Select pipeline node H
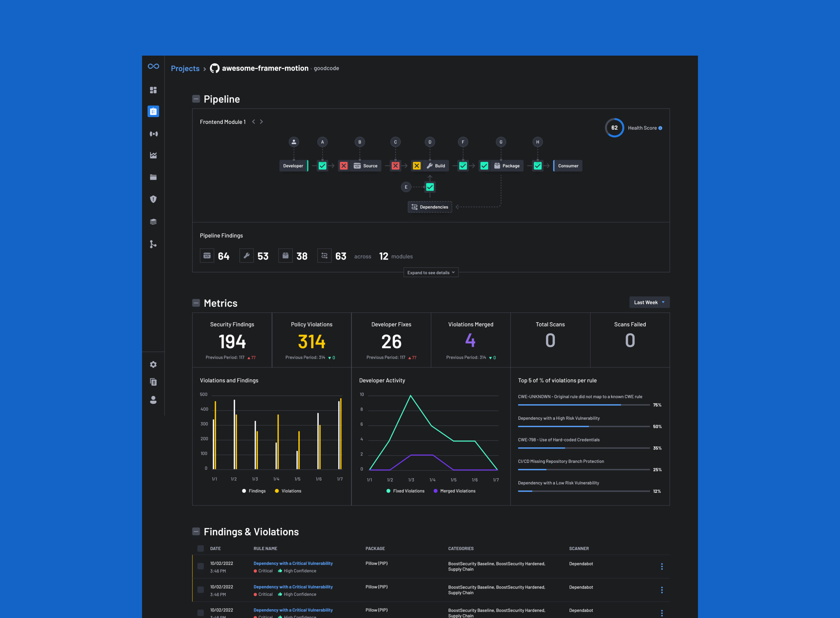The image size is (840, 618). (x=538, y=142)
